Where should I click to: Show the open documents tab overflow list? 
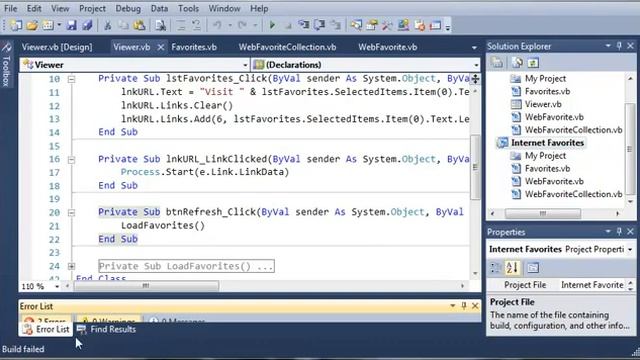(474, 47)
